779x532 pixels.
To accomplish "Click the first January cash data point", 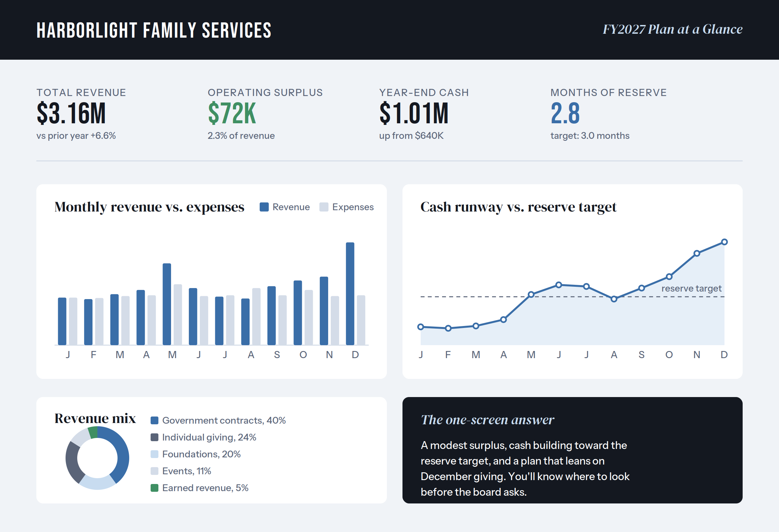I will 421,327.
